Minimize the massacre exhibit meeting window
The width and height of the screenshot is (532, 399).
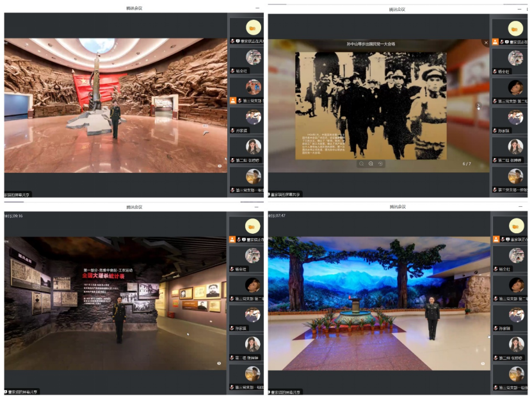(257, 206)
